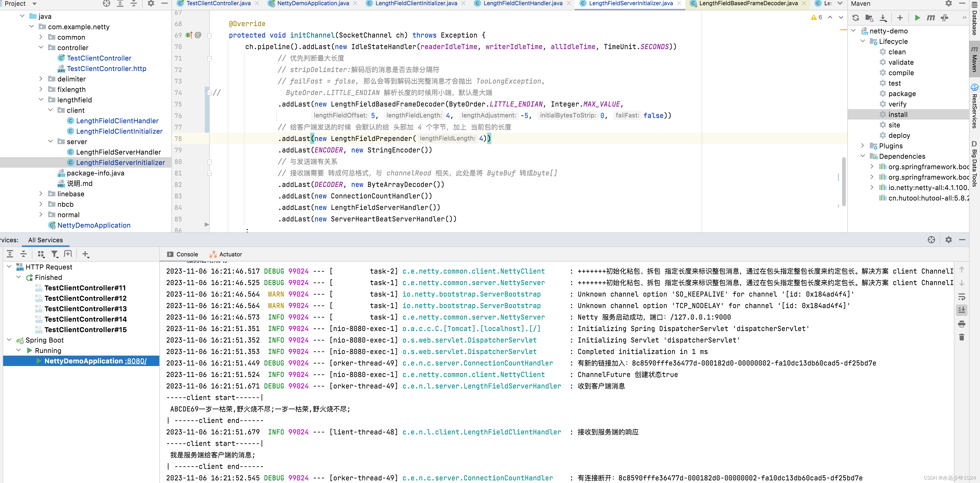The image size is (980, 483).
Task: Add a new service with plus icon
Action: pos(86,254)
